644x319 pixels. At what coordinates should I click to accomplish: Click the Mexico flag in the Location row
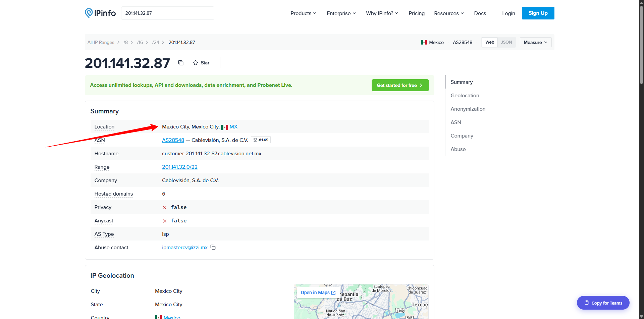[x=224, y=127]
